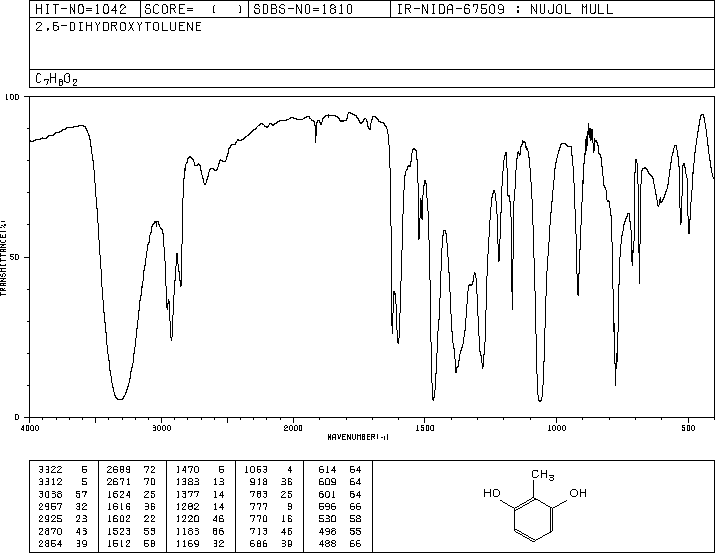The image size is (715, 553).
Task: Click the 1000 wavenumber axis label
Action: pos(556,428)
